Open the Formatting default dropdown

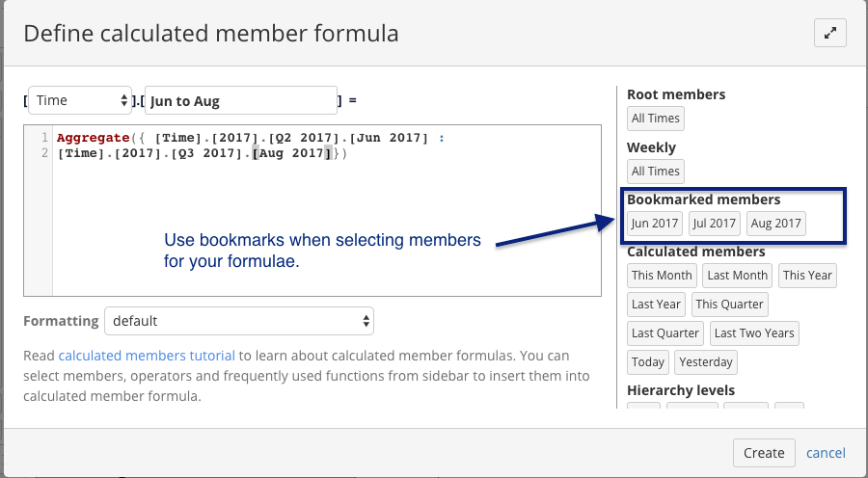click(239, 320)
